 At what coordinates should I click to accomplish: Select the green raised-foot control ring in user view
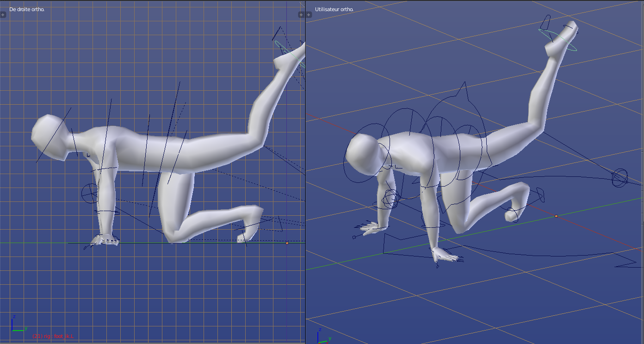point(557,39)
